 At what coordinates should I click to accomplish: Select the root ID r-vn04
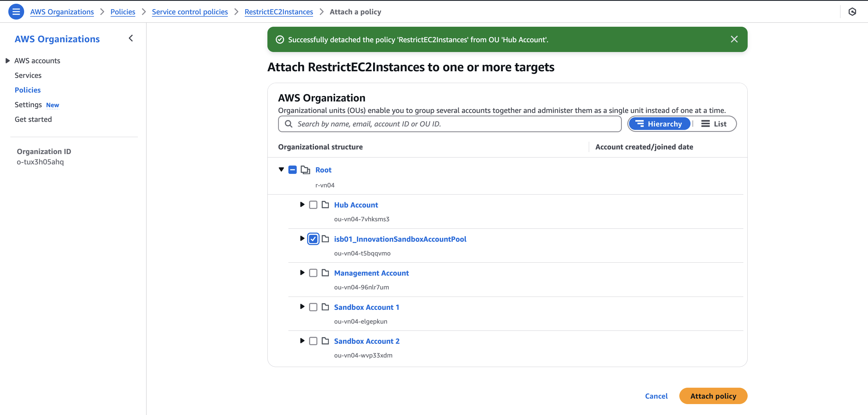click(x=325, y=185)
